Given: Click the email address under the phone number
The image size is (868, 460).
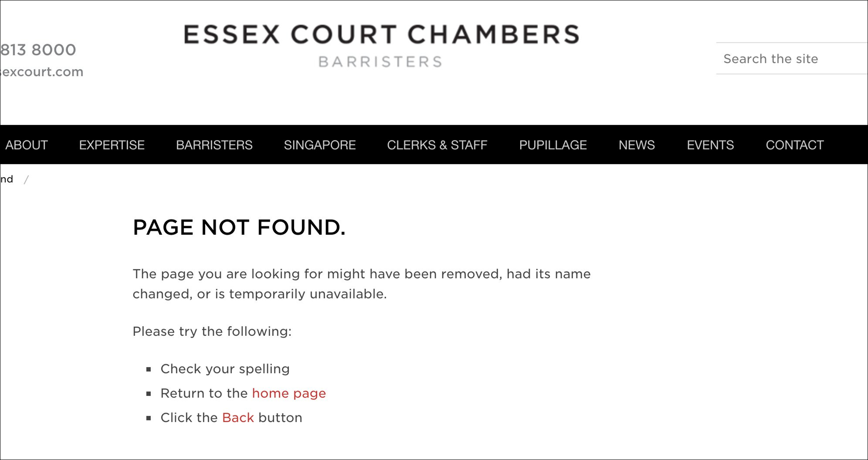Looking at the screenshot, I should pyautogui.click(x=42, y=71).
